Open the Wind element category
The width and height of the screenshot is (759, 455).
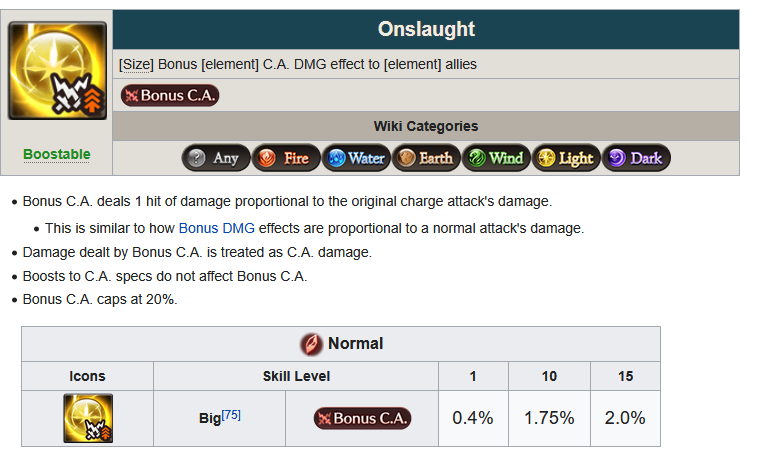[x=496, y=158]
